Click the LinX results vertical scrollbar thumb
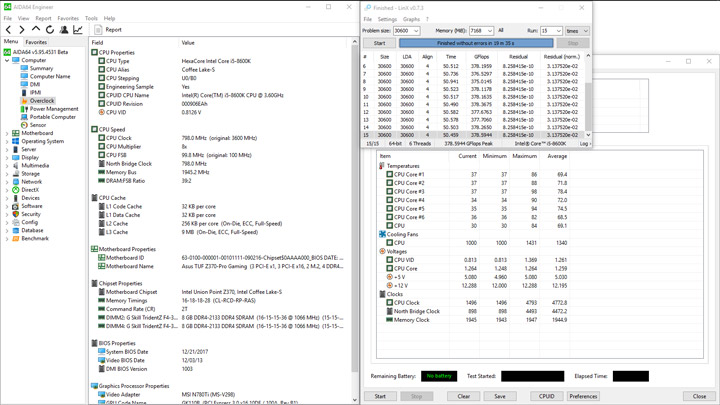 (588, 107)
